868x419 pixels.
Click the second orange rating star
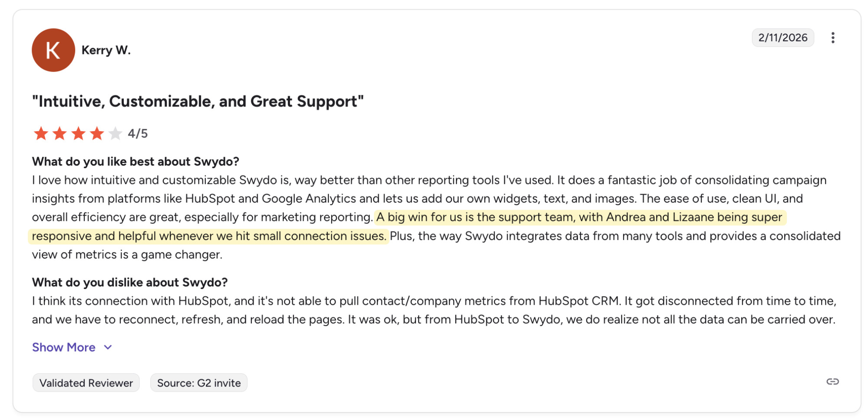pos(59,133)
